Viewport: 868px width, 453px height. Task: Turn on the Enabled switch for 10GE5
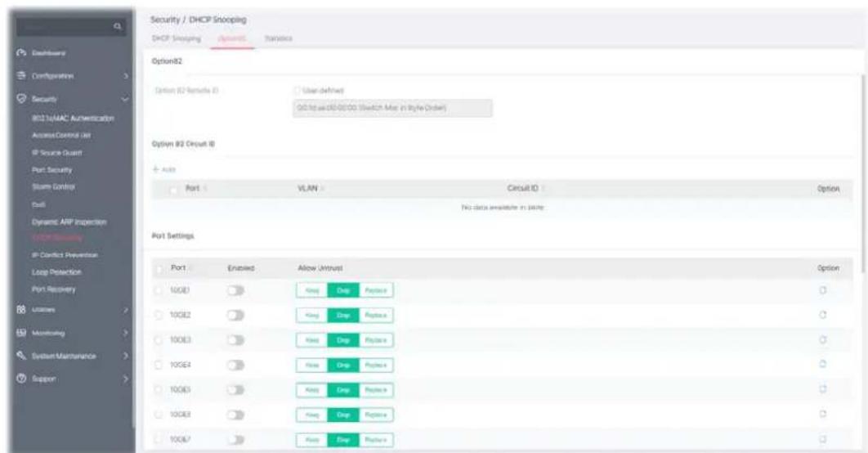(x=235, y=390)
